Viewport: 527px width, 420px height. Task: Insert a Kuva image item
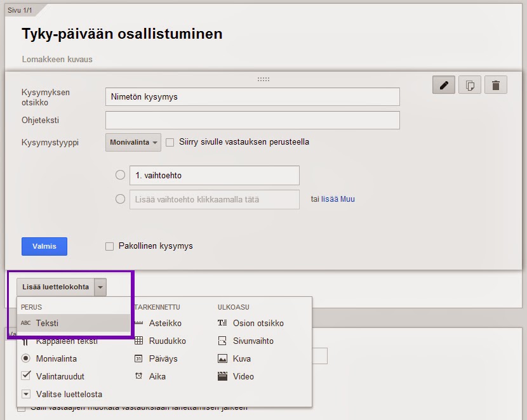click(241, 358)
